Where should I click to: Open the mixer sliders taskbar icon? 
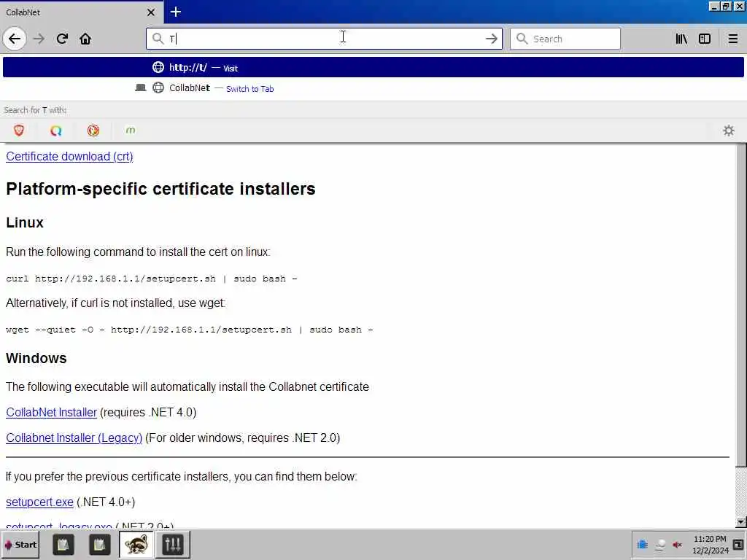click(173, 544)
